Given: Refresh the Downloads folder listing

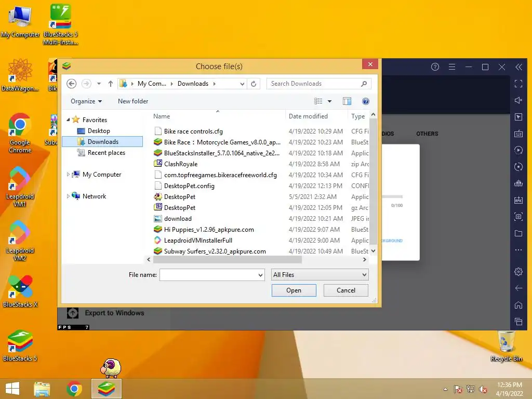Looking at the screenshot, I should [254, 84].
